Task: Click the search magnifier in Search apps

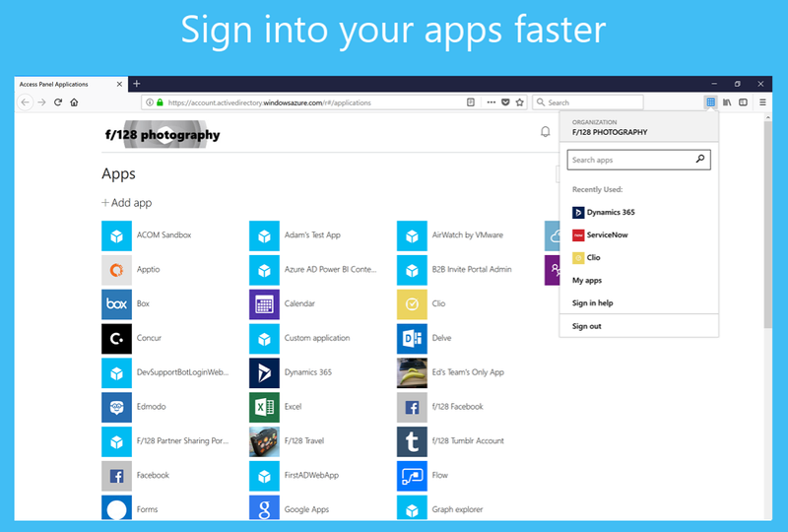Action: tap(700, 159)
